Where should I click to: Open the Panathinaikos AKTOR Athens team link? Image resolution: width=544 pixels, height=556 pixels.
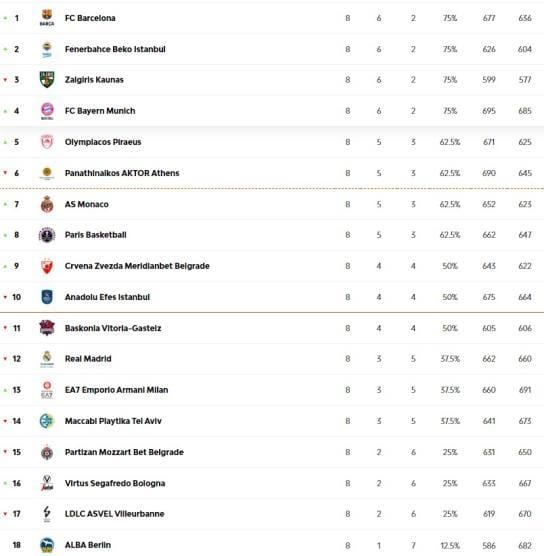coord(122,173)
